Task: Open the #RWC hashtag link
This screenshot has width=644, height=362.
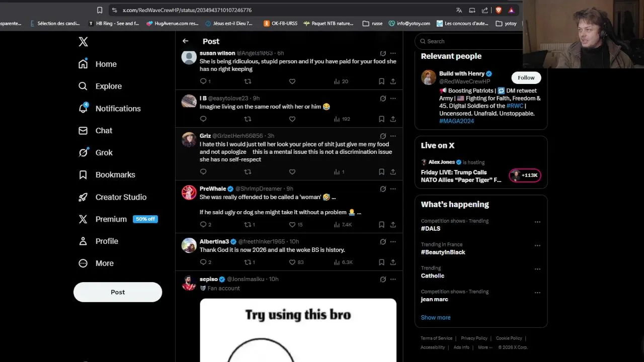Action: 515,106
